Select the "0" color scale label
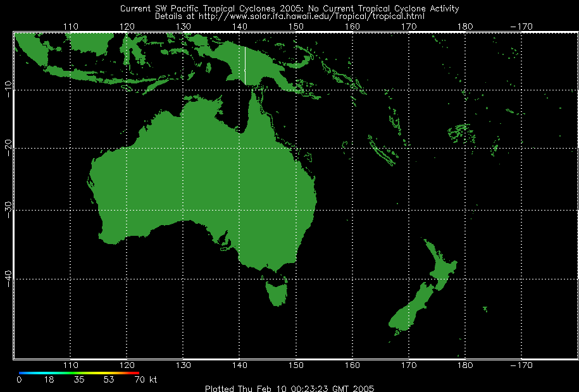The width and height of the screenshot is (579, 392). [x=19, y=379]
